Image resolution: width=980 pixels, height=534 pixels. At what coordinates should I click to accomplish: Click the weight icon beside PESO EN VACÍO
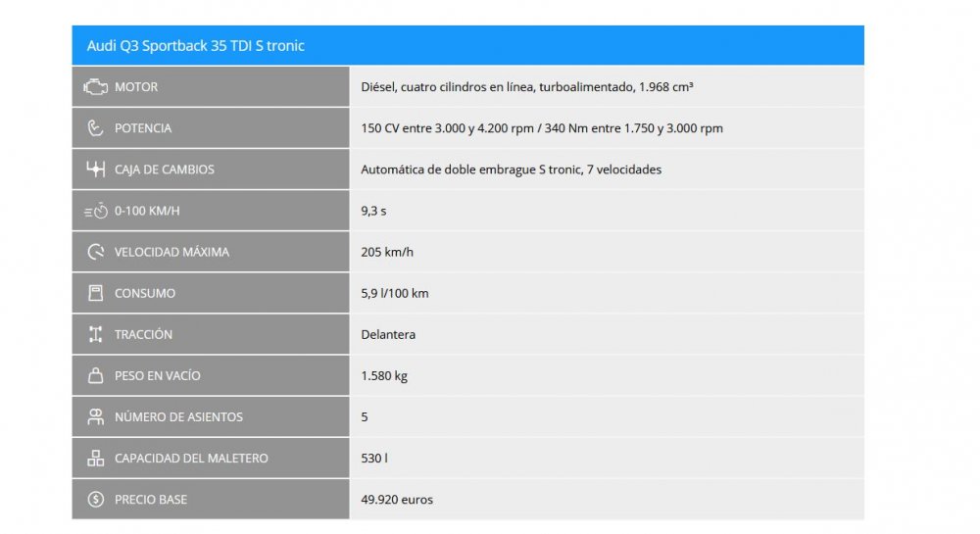96,375
